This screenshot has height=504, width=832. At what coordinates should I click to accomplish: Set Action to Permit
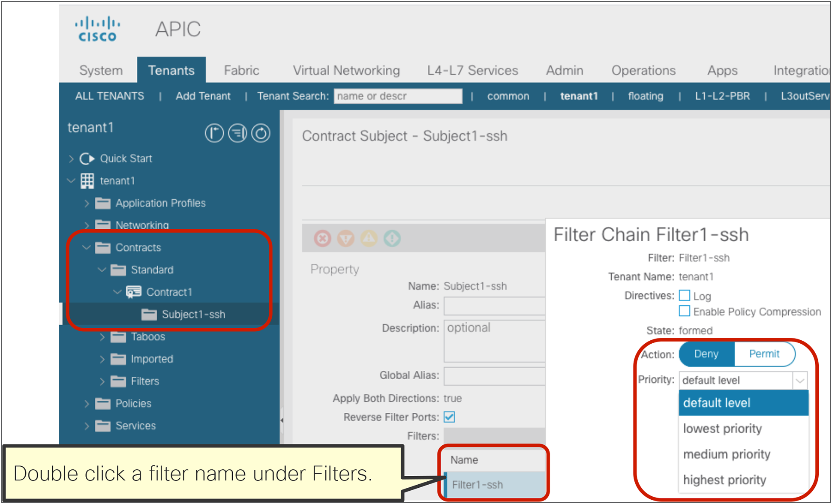pyautogui.click(x=764, y=354)
